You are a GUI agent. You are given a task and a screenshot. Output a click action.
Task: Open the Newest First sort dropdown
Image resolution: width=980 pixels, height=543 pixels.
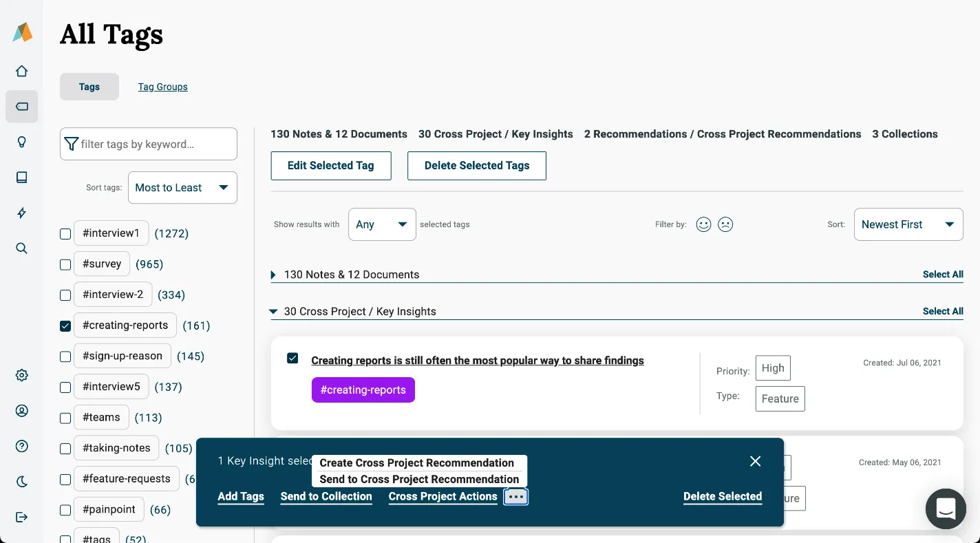908,224
